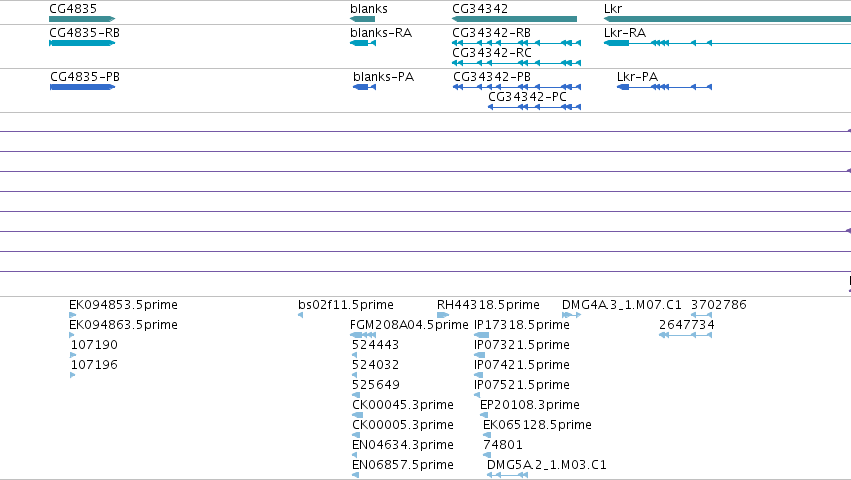Image resolution: width=851 pixels, height=480 pixels.
Task: Click the blanks-PA protein label
Action: [384, 77]
